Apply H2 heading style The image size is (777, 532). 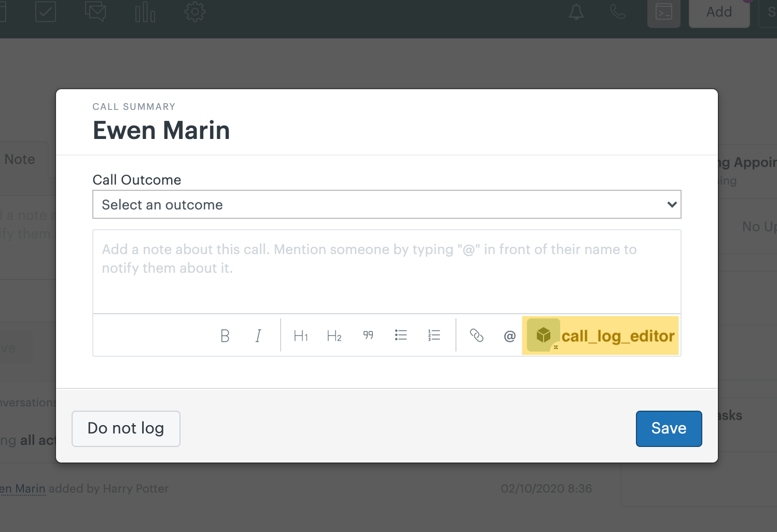coord(334,336)
